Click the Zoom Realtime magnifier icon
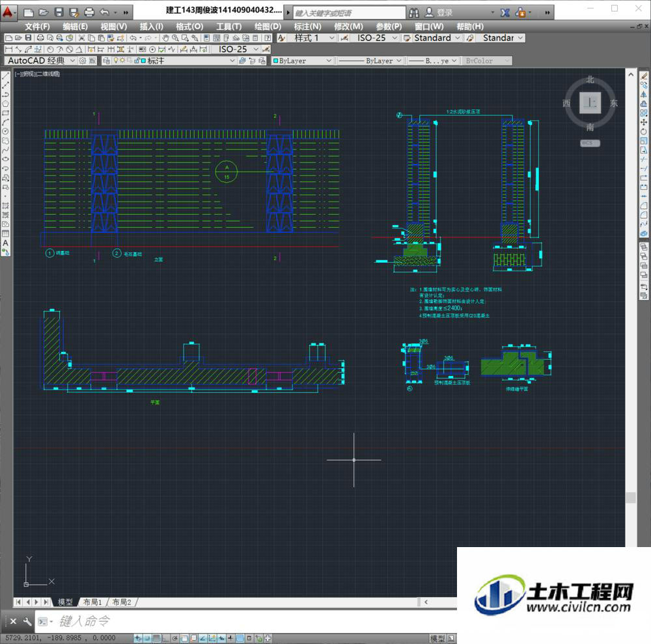 [175, 38]
